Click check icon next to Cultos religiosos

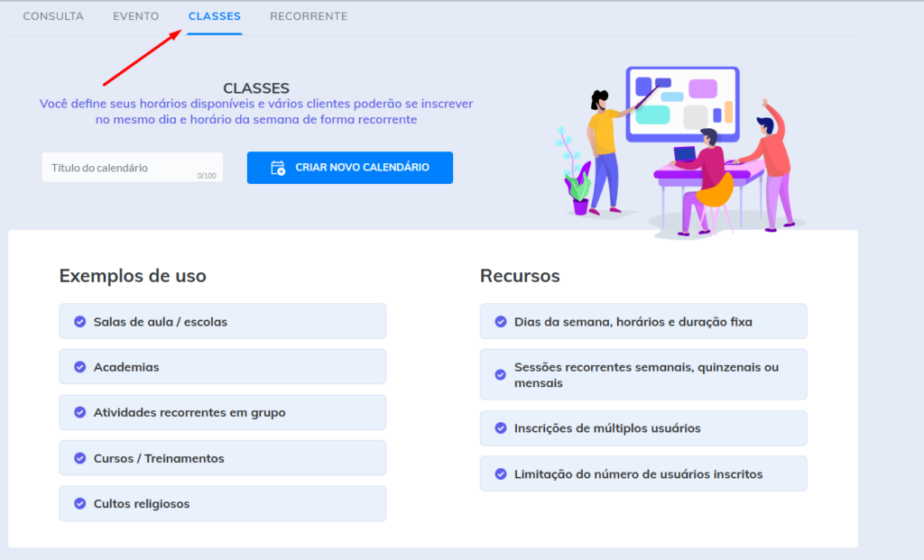coord(79,504)
